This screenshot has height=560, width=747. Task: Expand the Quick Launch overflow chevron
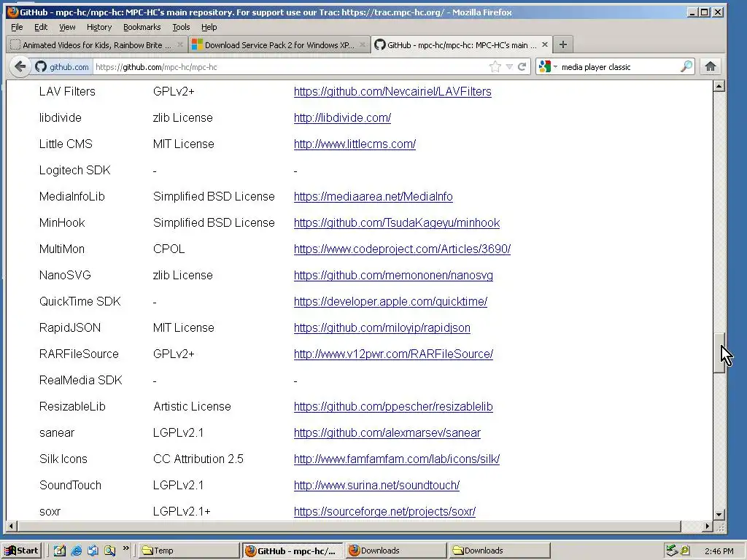(x=125, y=548)
